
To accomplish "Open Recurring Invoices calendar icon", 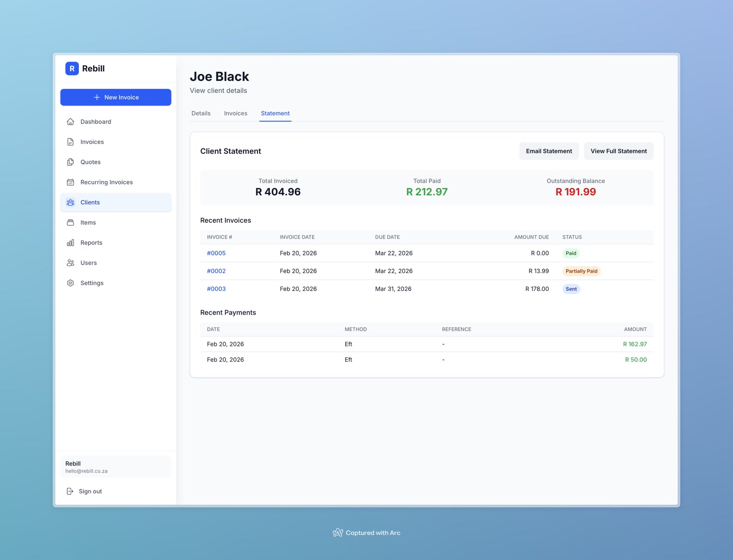I will (70, 182).
